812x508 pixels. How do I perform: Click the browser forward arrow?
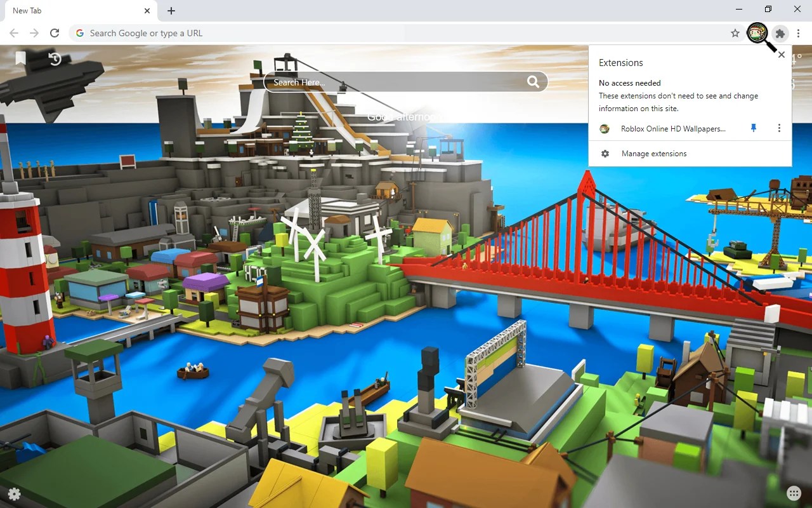(34, 33)
